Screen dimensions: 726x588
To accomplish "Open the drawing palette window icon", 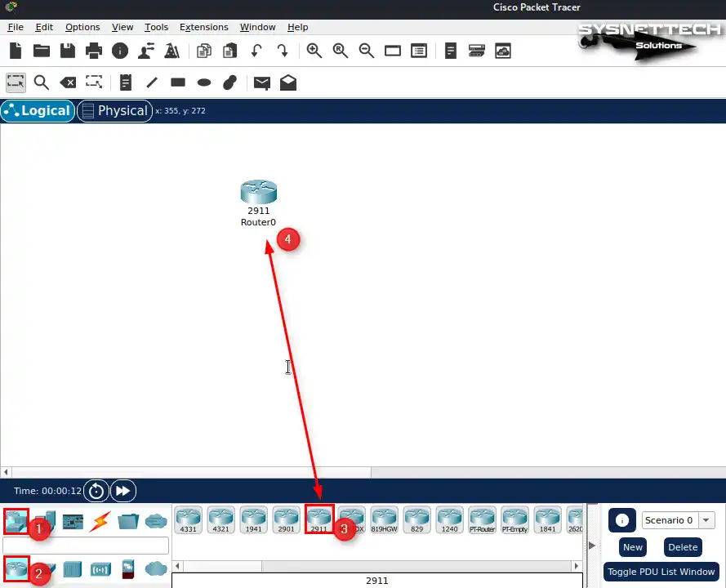I will [393, 51].
